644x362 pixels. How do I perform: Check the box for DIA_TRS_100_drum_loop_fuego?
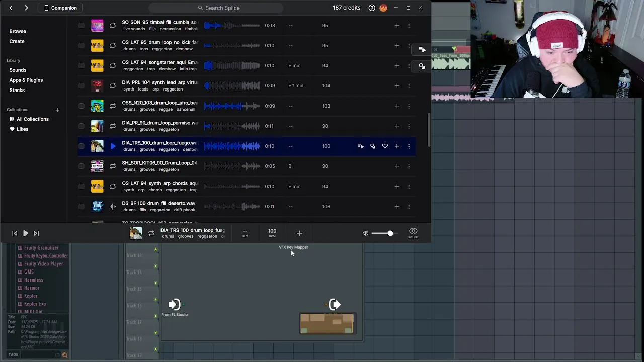82,146
